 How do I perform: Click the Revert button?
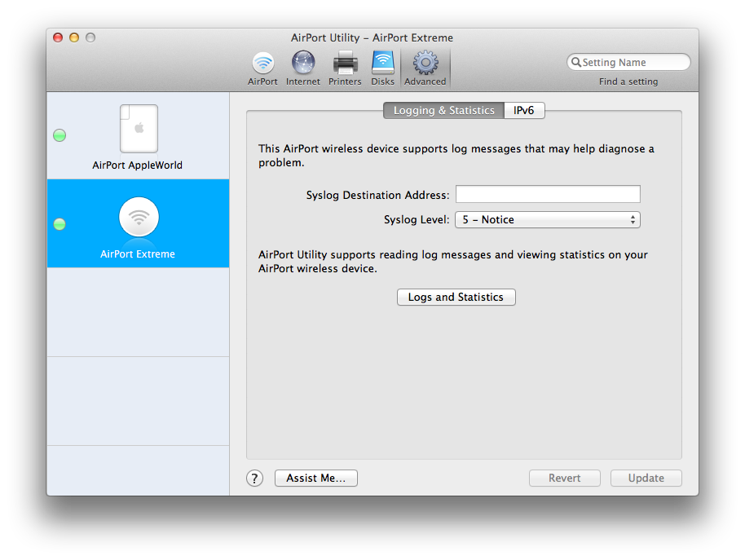point(564,478)
